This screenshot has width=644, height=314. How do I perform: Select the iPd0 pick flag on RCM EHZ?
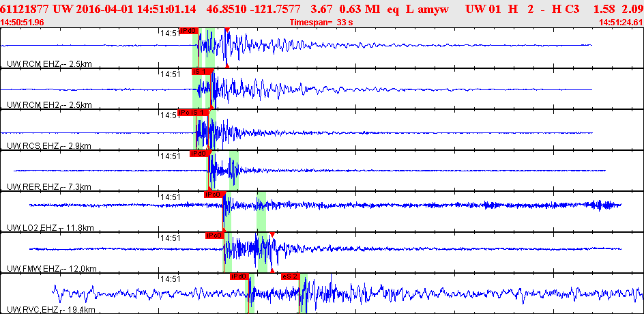tap(189, 31)
